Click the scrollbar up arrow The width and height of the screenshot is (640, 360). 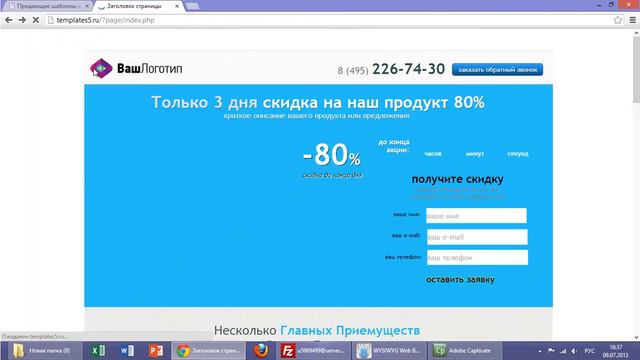636,33
